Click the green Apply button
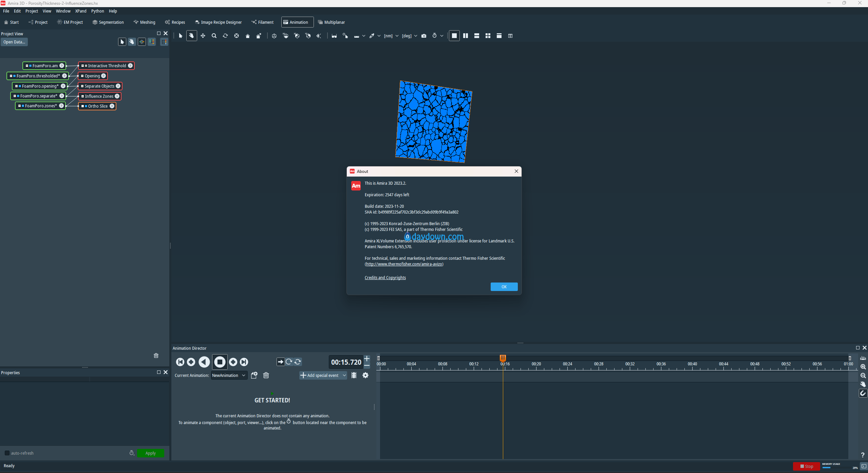The width and height of the screenshot is (868, 473). 151,453
